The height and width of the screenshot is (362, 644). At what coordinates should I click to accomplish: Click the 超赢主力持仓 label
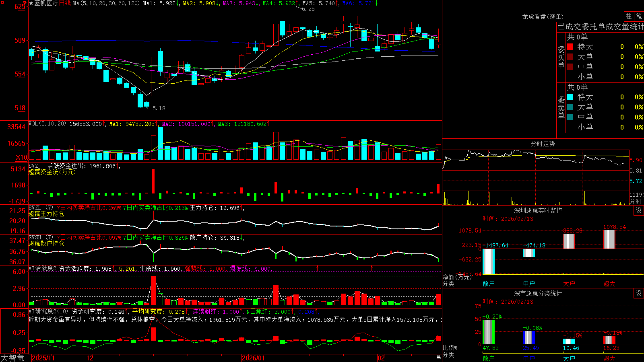46,214
